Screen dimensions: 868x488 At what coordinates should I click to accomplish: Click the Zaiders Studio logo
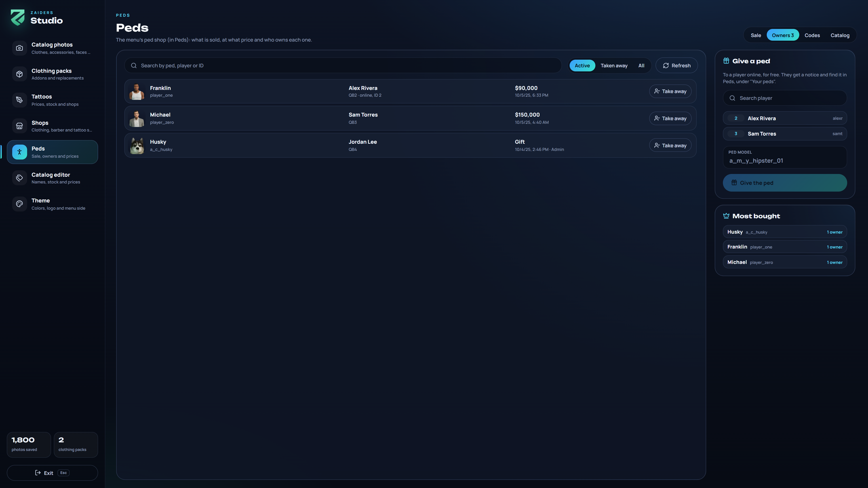tap(18, 17)
